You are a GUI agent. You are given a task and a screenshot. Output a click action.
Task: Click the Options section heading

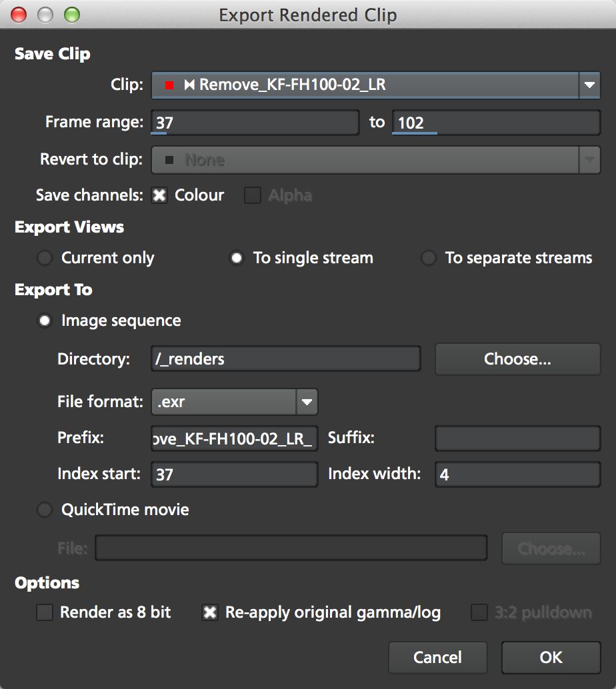click(47, 583)
